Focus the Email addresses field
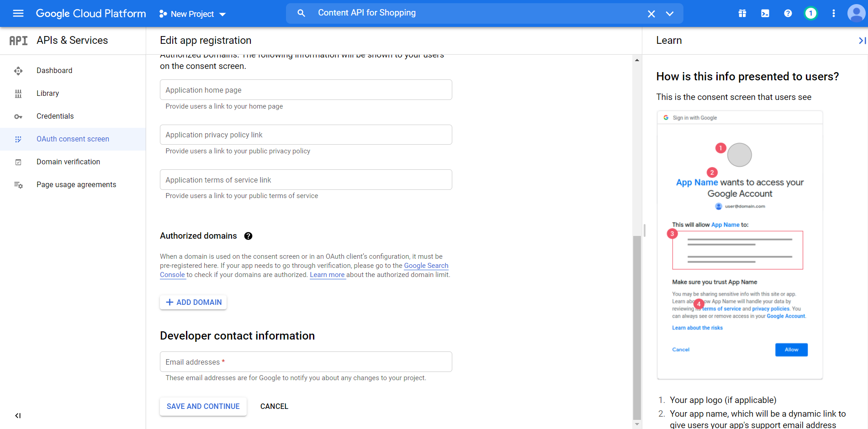The image size is (868, 429). 306,362
